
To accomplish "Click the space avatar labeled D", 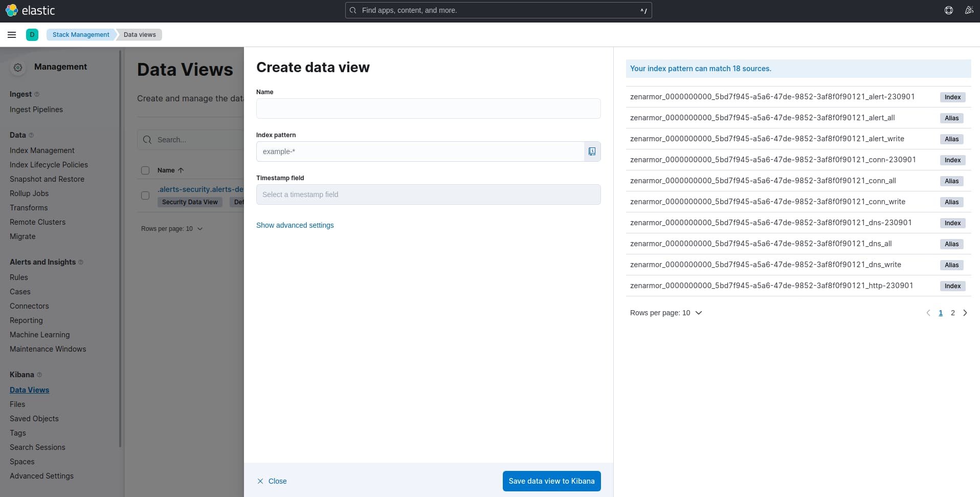I will click(x=32, y=35).
